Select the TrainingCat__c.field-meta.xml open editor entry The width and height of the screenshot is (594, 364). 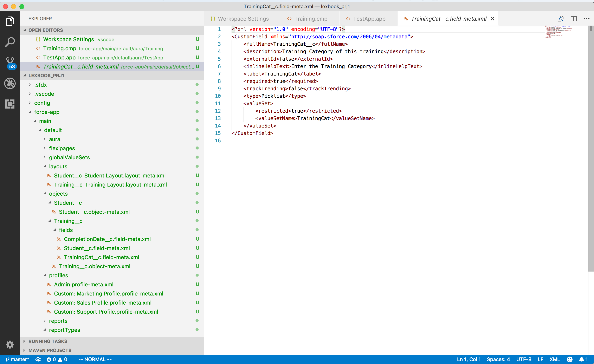pyautogui.click(x=112, y=66)
